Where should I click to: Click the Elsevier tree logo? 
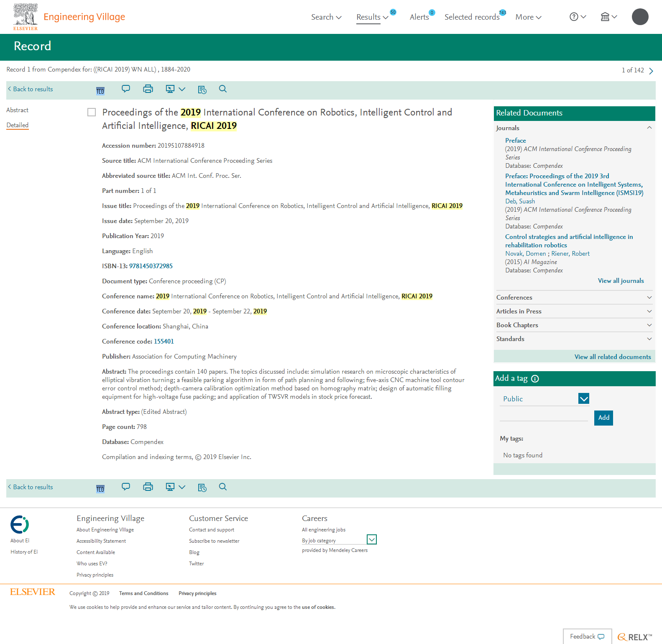(x=26, y=17)
